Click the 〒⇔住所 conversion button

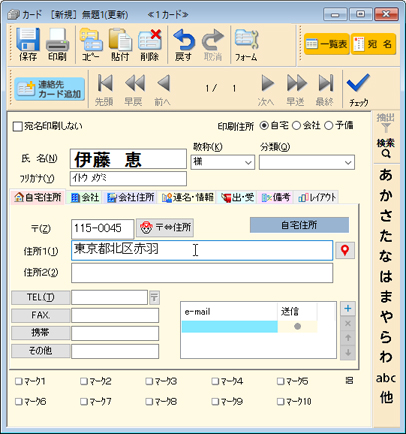(x=165, y=228)
